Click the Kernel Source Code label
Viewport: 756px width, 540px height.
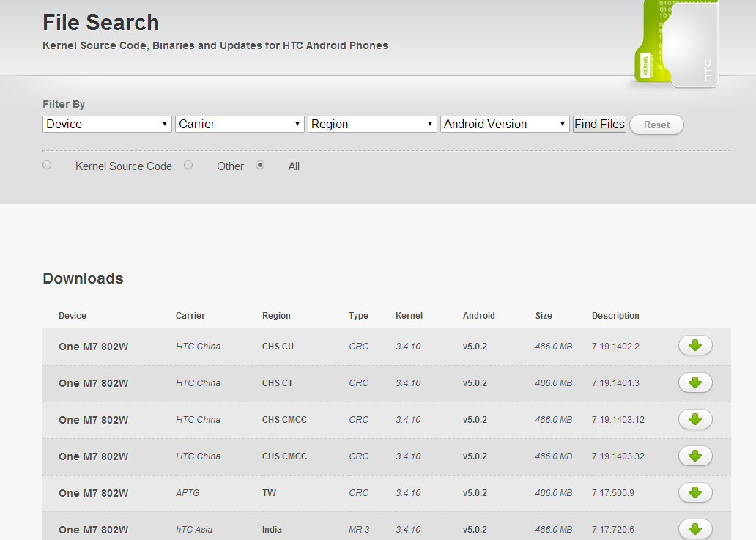(x=123, y=166)
